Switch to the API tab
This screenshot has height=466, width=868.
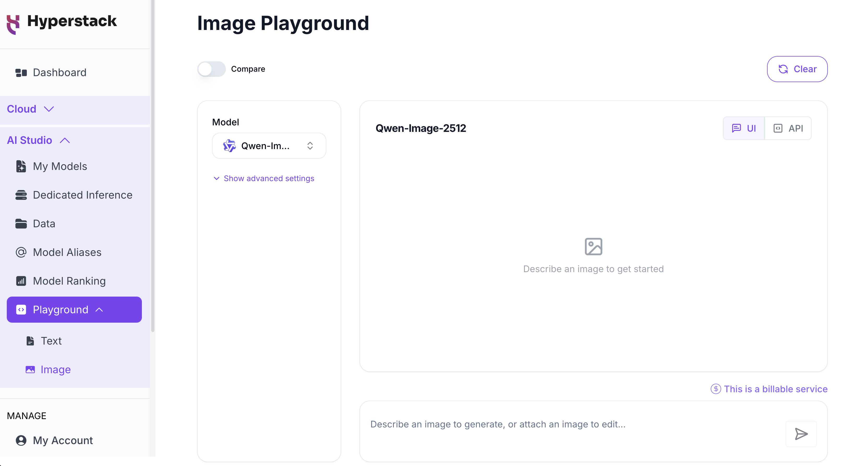coord(788,128)
